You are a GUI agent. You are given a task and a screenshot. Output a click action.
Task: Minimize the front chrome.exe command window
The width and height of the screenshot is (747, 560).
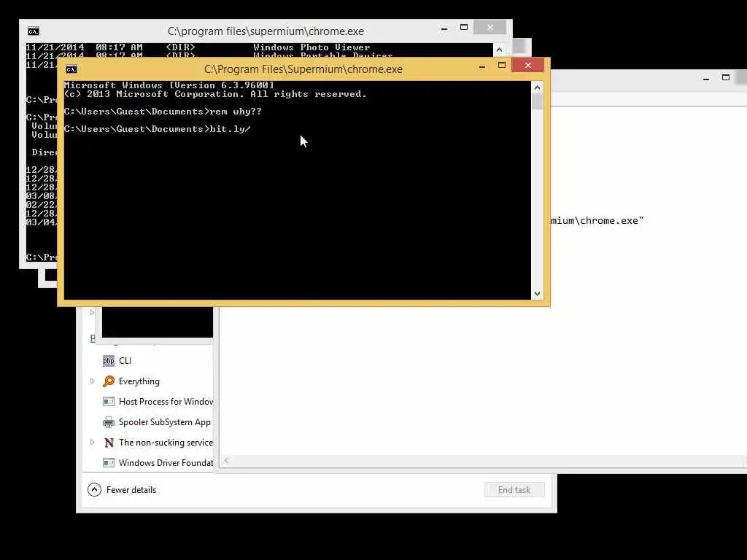[482, 66]
